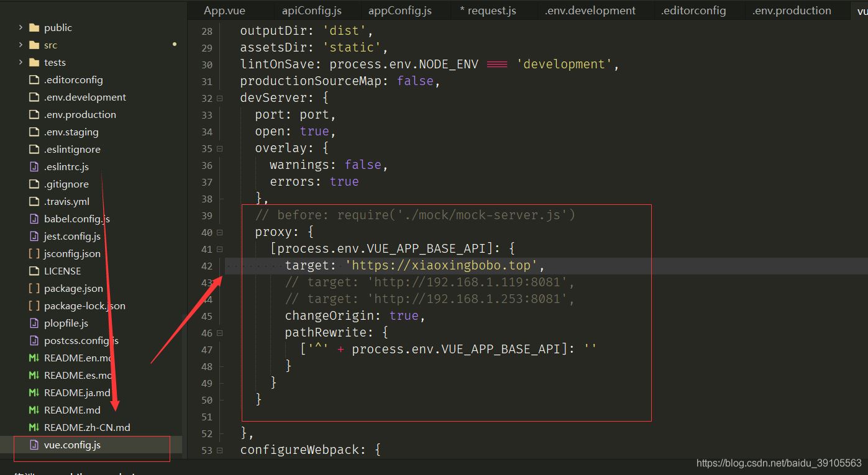Open the apiConfig.js tab

pyautogui.click(x=312, y=11)
